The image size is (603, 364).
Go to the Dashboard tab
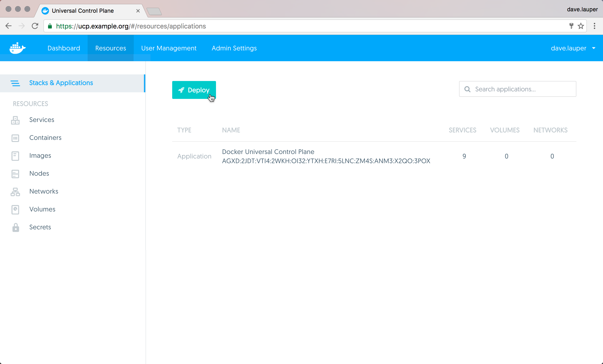(x=64, y=48)
